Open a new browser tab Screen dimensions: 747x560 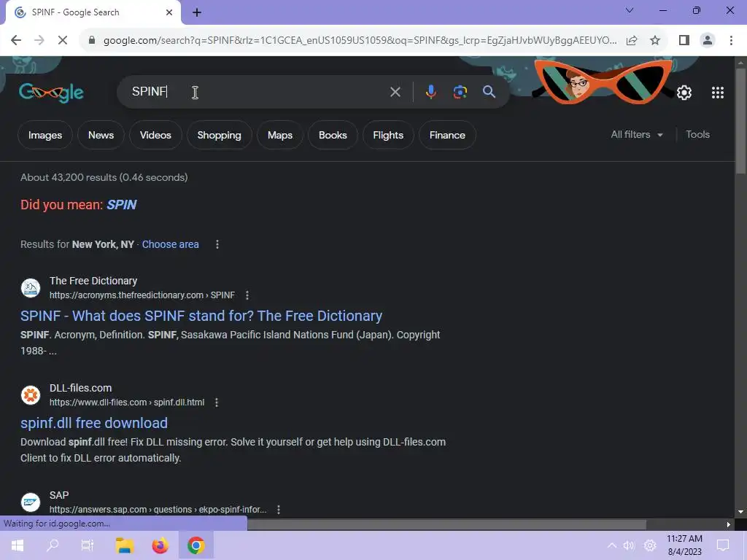tap(197, 12)
